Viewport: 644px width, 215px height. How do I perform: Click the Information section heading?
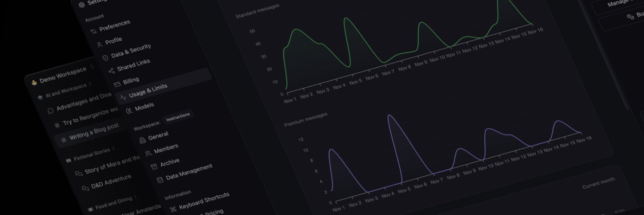pyautogui.click(x=178, y=195)
